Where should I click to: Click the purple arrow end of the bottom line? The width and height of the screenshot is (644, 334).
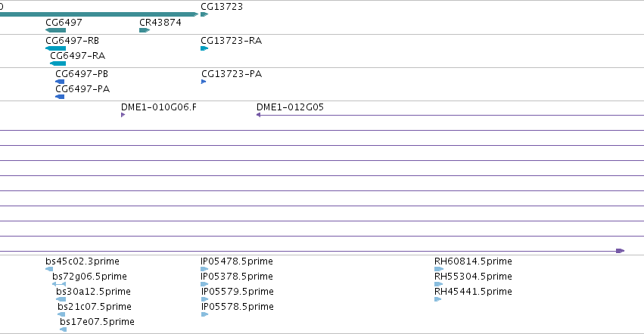click(621, 251)
